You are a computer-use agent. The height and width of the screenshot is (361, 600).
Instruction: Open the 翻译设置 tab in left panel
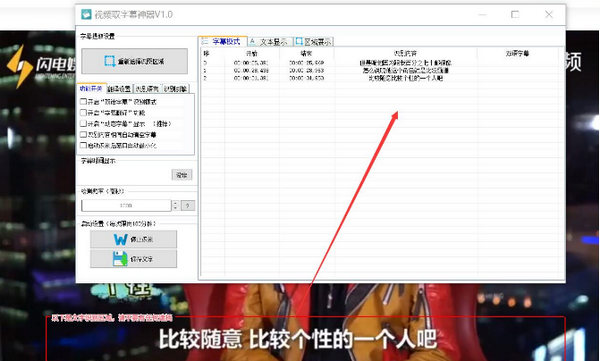click(x=119, y=89)
